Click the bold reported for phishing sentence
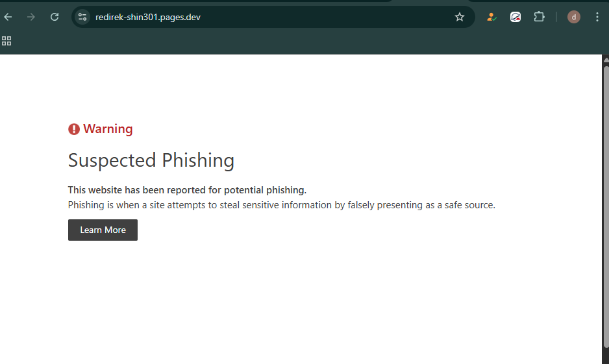Screen dimensions: 609x364 tap(187, 190)
